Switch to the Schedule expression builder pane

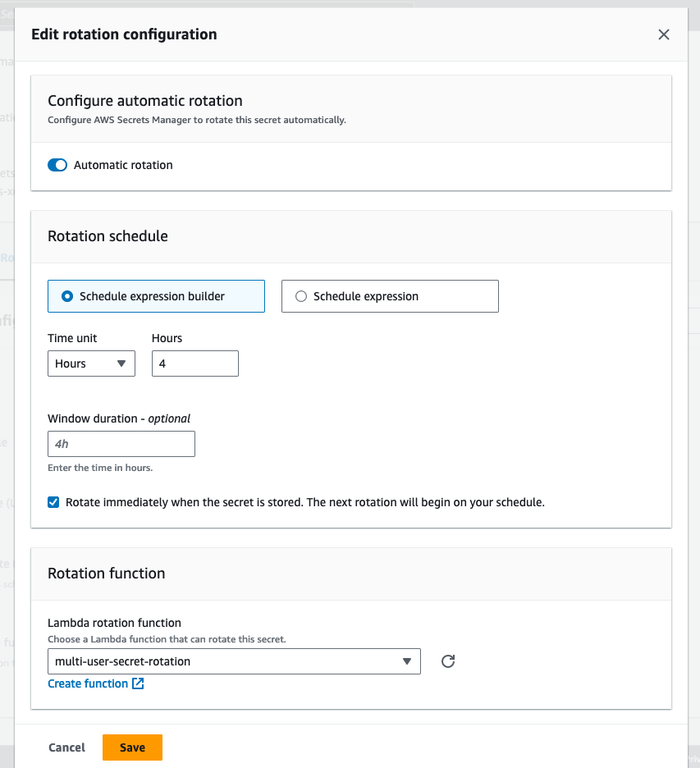[x=156, y=296]
